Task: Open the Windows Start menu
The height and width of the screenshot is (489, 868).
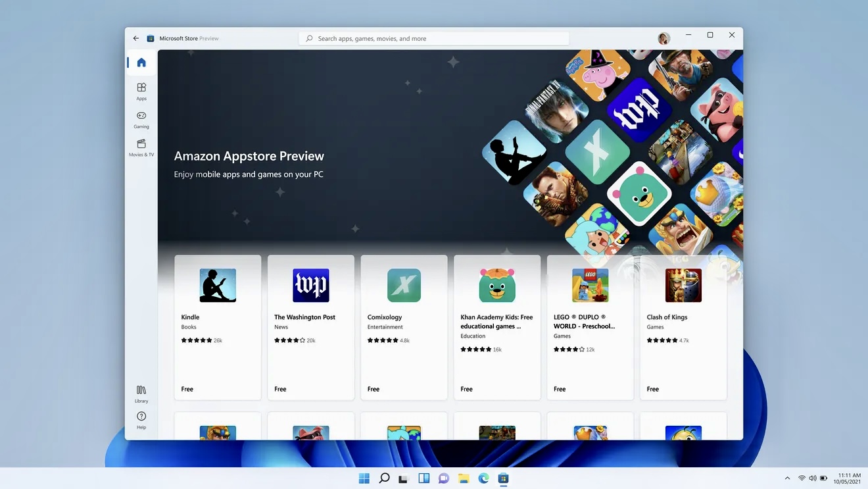Action: coord(364,478)
